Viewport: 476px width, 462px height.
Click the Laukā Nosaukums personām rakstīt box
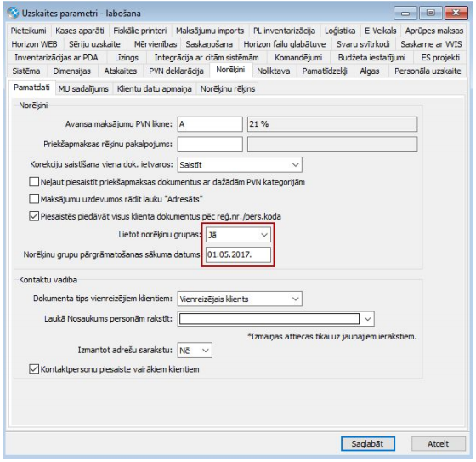269,319
